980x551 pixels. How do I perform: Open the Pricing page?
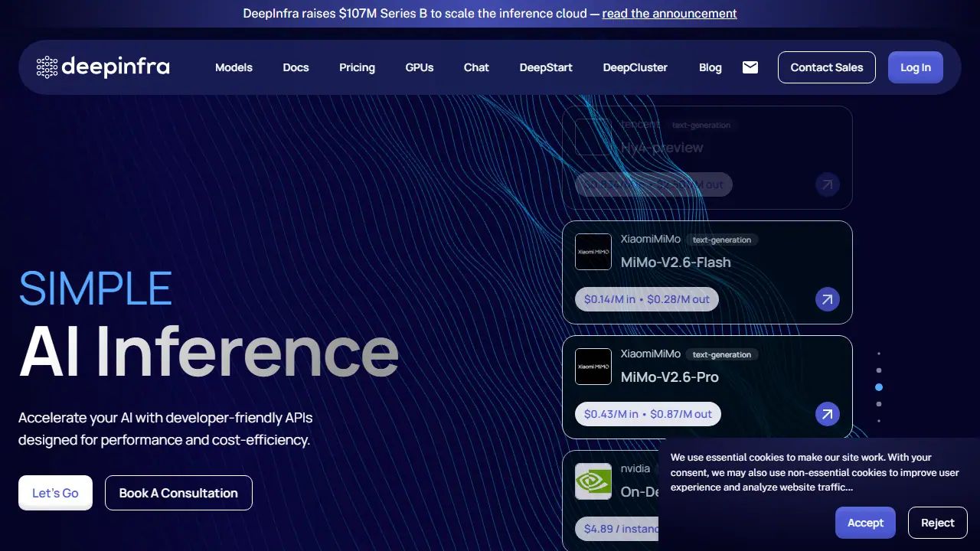[x=357, y=67]
